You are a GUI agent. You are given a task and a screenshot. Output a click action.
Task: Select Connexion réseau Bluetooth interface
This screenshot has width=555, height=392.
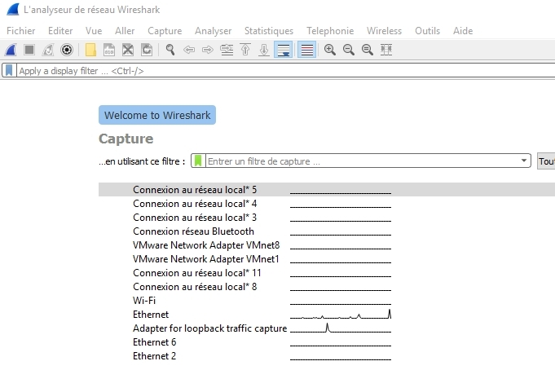pos(193,231)
